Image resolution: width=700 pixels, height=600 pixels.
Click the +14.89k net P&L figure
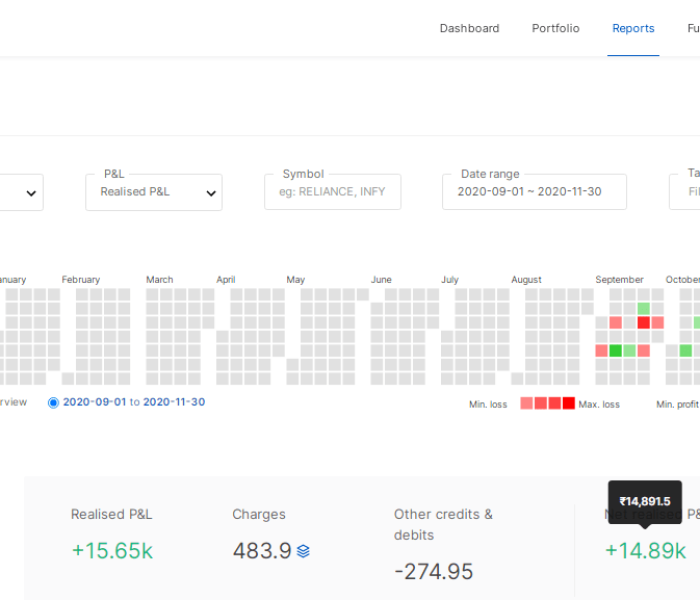pos(645,551)
